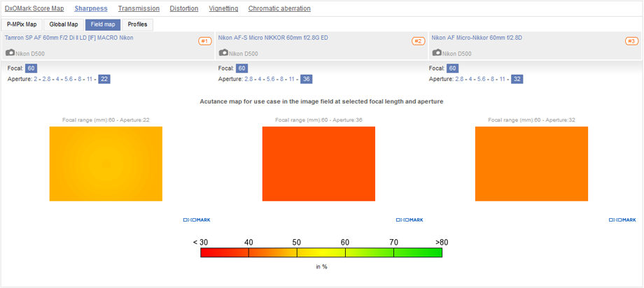Open the Vignetting tab
644x288 pixels.
coord(223,8)
